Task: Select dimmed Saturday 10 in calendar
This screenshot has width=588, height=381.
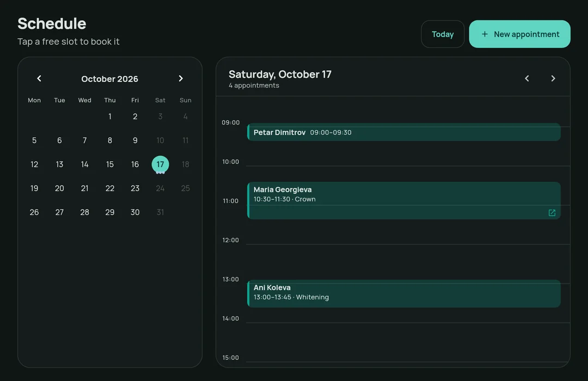Action: pyautogui.click(x=160, y=140)
